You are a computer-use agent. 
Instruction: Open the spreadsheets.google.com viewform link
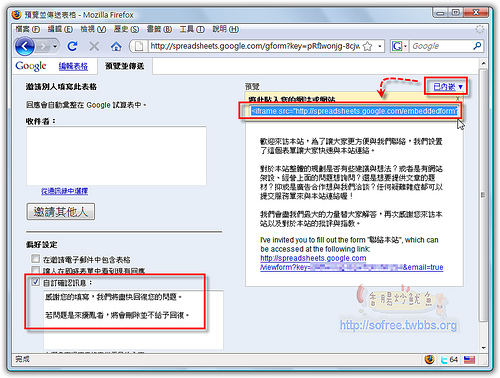pyautogui.click(x=352, y=263)
